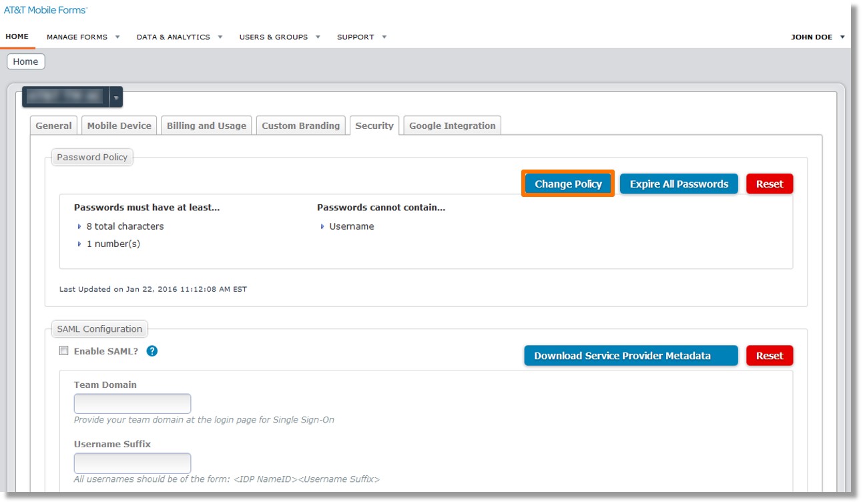863x504 pixels.
Task: Select the Security tab
Action: [x=374, y=125]
